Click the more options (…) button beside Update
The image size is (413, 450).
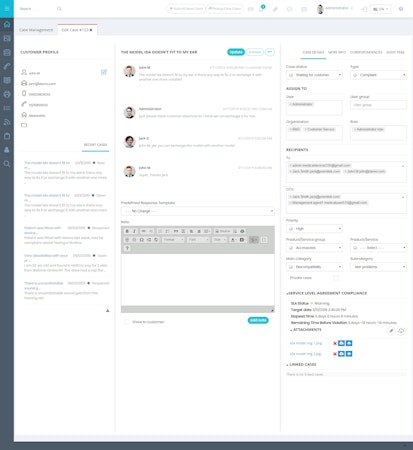coord(270,52)
